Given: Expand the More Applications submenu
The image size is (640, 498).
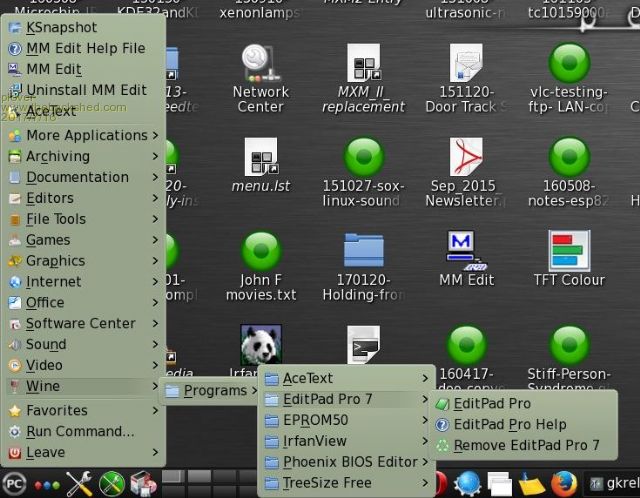Looking at the screenshot, I should tap(85, 135).
